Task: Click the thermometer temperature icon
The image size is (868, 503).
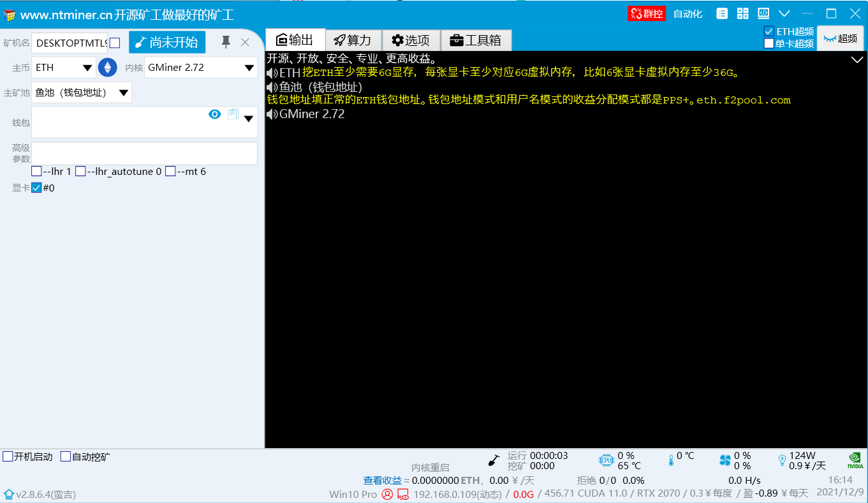Action: click(x=671, y=460)
